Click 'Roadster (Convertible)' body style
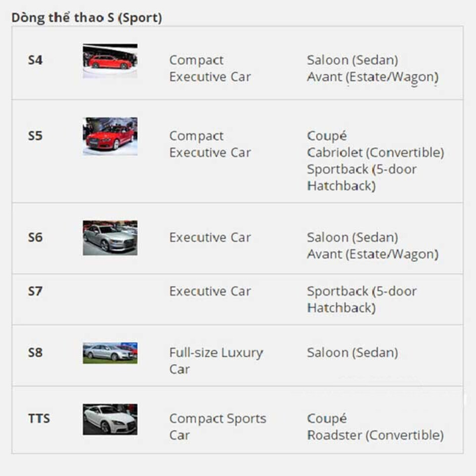 (x=375, y=435)
